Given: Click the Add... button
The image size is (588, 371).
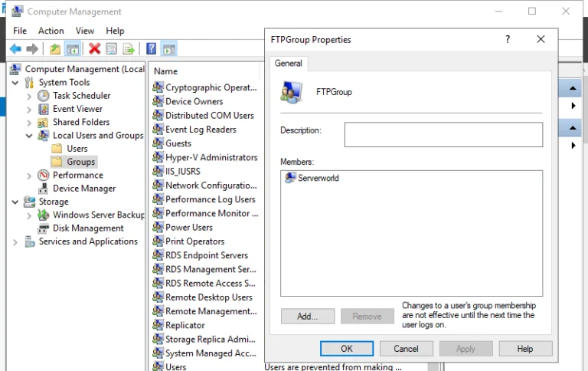Looking at the screenshot, I should pos(308,316).
